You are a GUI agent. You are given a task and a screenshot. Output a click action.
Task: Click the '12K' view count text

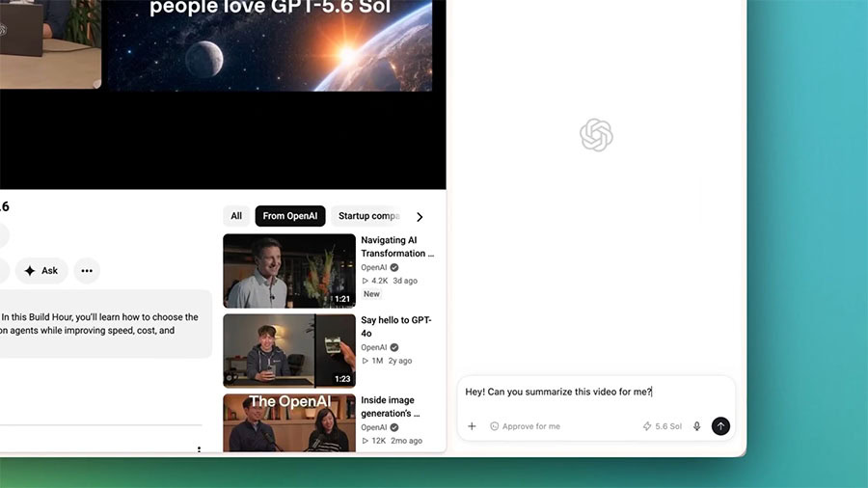click(x=379, y=441)
